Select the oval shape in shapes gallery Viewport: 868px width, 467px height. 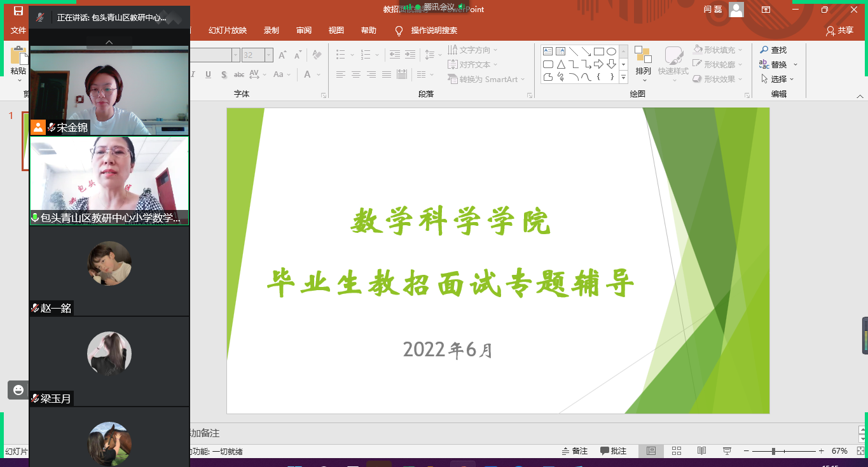click(x=611, y=52)
